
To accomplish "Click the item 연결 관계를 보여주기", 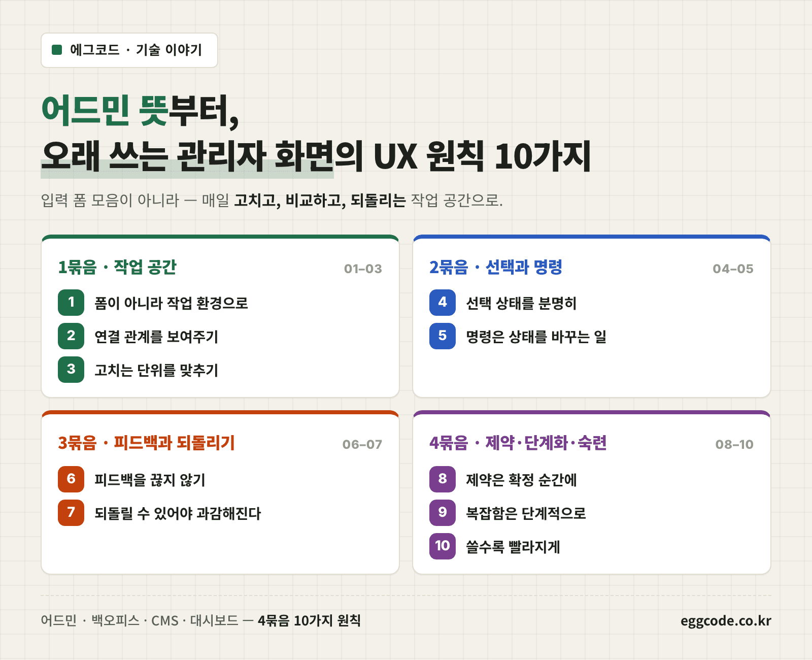I will (156, 337).
